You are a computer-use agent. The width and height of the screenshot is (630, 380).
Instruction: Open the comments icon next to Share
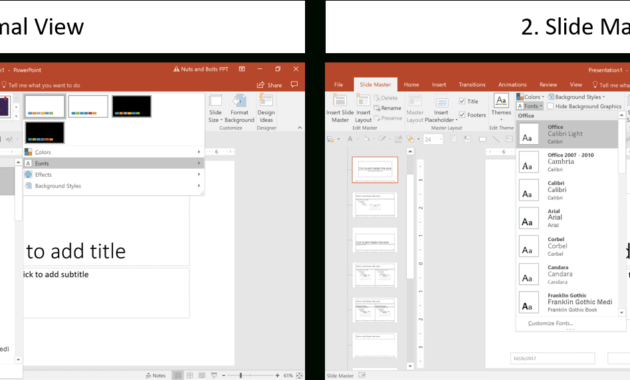coord(295,84)
